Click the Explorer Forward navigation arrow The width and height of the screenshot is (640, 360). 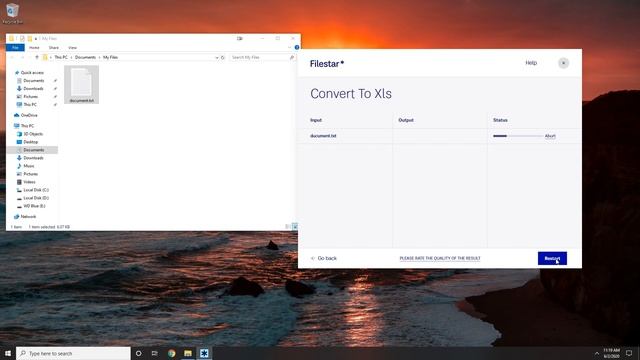click(x=22, y=58)
